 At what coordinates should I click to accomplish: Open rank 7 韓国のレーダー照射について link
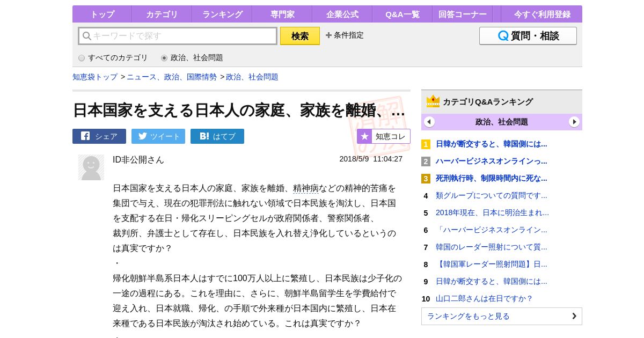click(x=492, y=247)
